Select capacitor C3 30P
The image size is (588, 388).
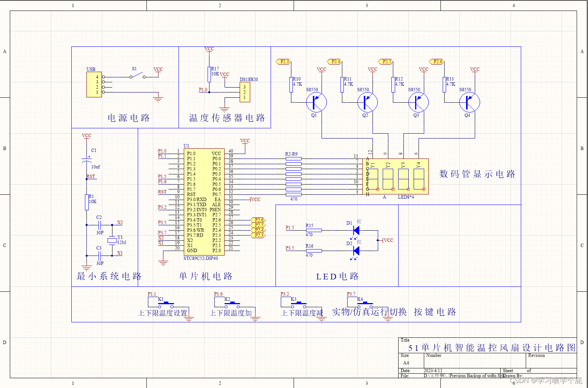[x=100, y=256]
